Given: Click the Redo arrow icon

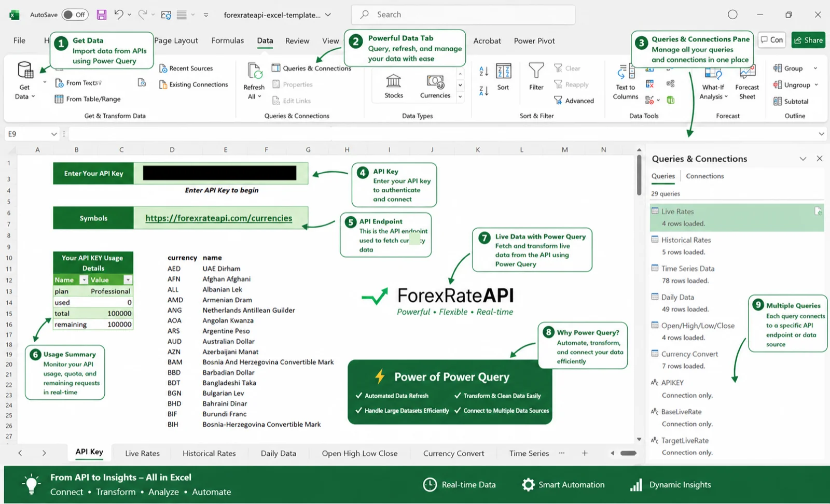Looking at the screenshot, I should (142, 15).
